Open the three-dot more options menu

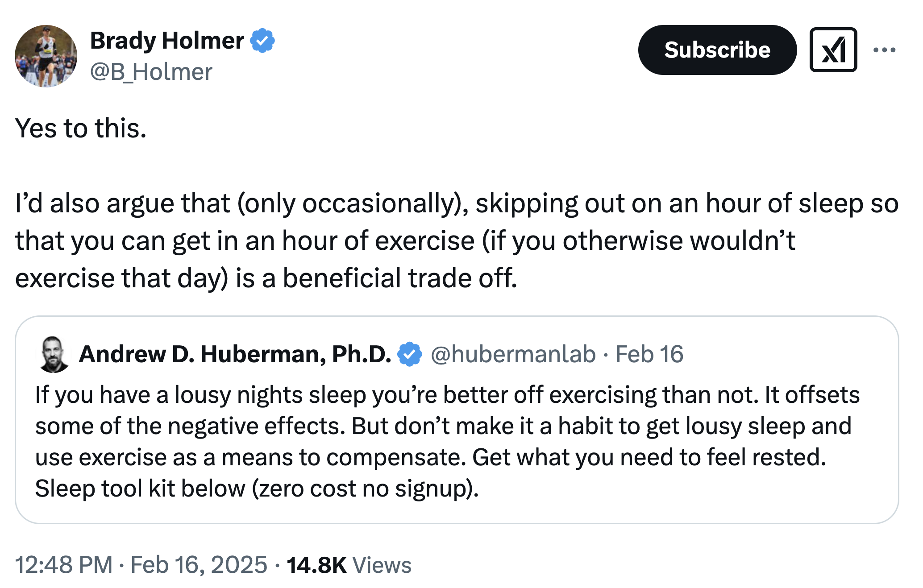pos(884,50)
